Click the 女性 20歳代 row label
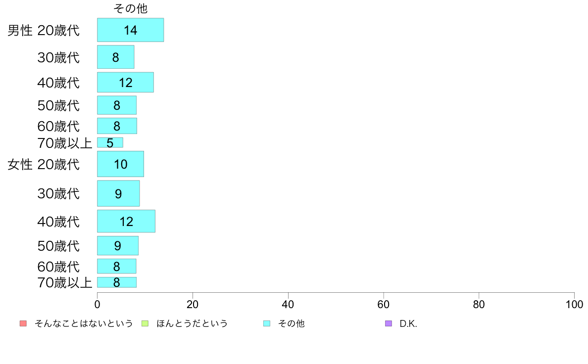Viewport: 588px width, 364px height. click(x=44, y=165)
